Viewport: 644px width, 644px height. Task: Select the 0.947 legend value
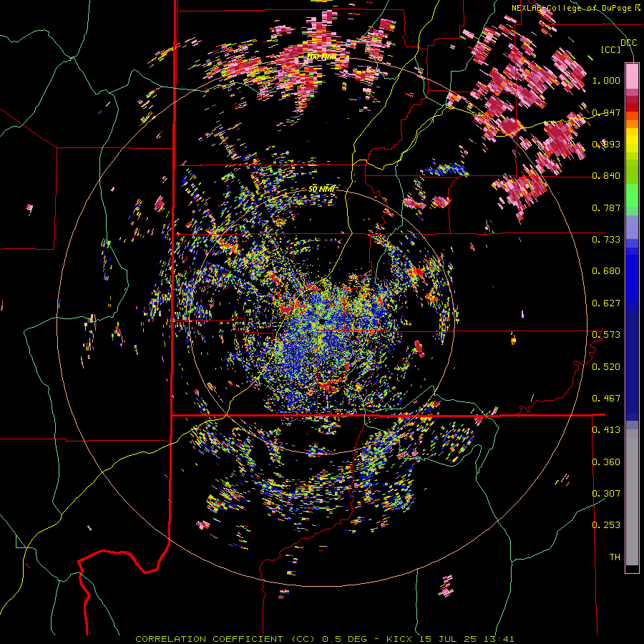pos(606,112)
